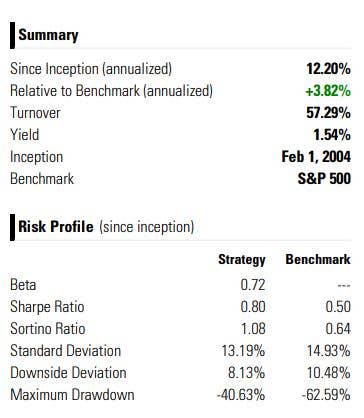364x418 pixels.
Task: Select the Downside Deviation strategy value 8.13%
Action: click(x=247, y=373)
